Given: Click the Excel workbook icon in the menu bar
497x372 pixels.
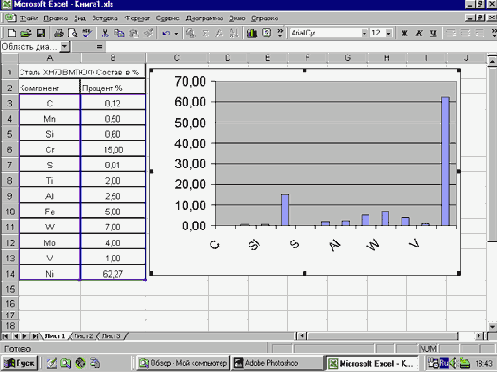Looking at the screenshot, I should tap(10, 18).
